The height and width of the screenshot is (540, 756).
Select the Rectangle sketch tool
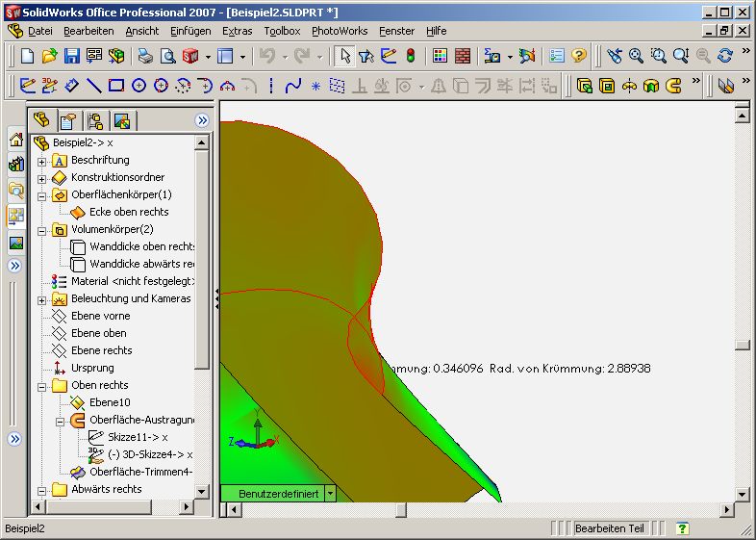pos(116,86)
